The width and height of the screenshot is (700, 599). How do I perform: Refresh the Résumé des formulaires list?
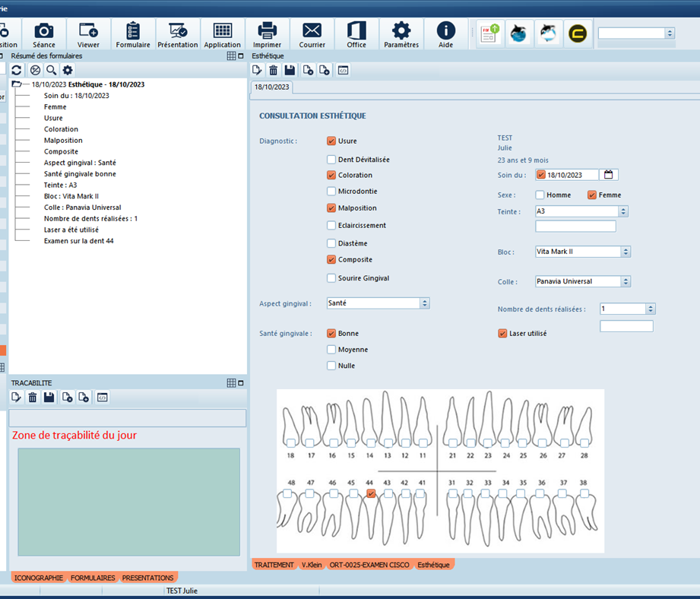pyautogui.click(x=16, y=70)
